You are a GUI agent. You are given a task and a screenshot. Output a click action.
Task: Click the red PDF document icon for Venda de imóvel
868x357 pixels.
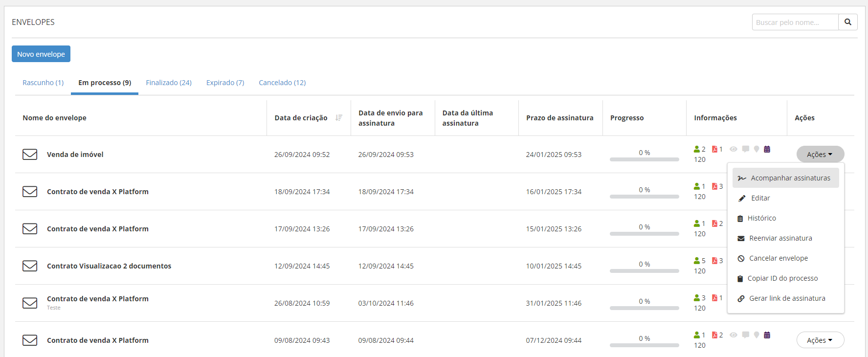[714, 149]
